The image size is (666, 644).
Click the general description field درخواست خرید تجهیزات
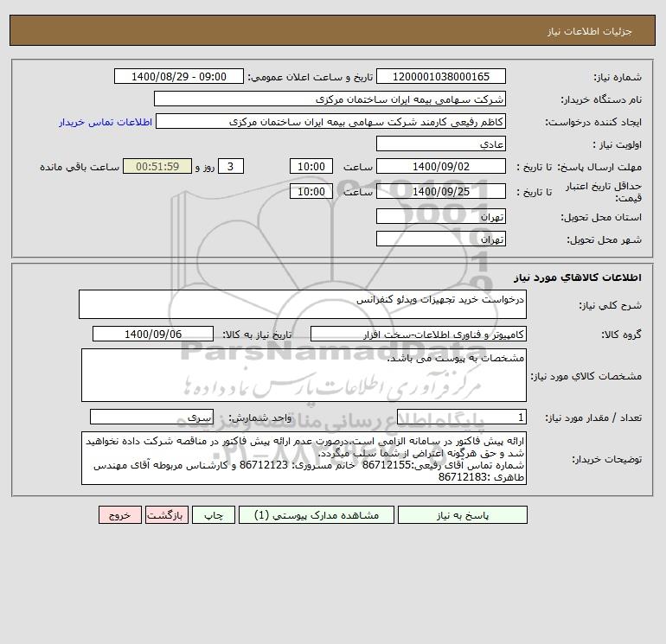303,304
